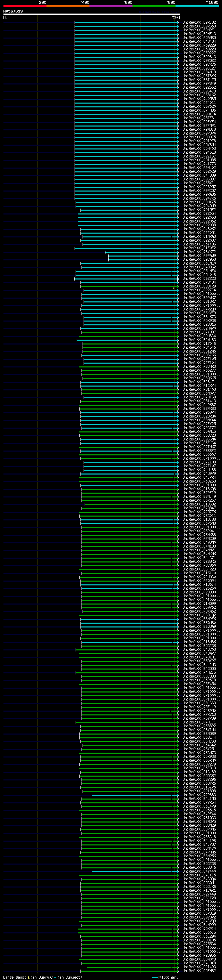This screenshot has width=222, height=980.
Task: Select hit label UniRef100_B9R843
Action: pos(199,57)
